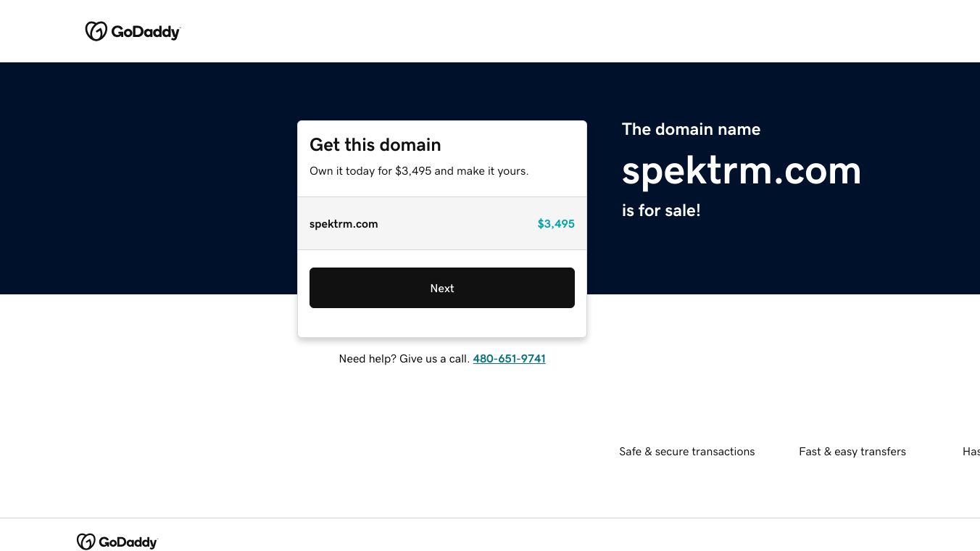The height and width of the screenshot is (551, 980).
Task: Expand the Get this domain panel
Action: click(442, 158)
